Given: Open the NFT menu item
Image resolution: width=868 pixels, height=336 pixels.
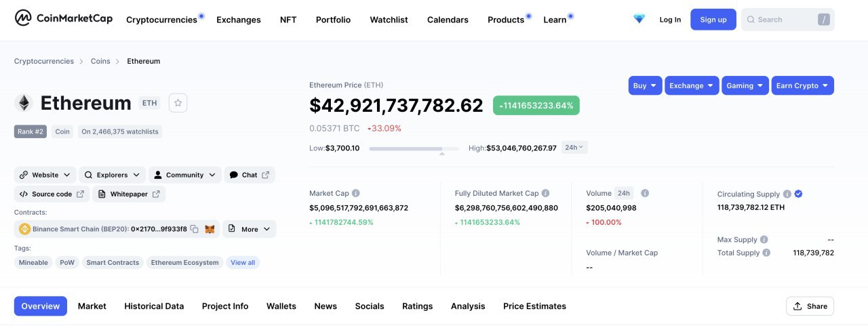Looking at the screenshot, I should pos(288,20).
